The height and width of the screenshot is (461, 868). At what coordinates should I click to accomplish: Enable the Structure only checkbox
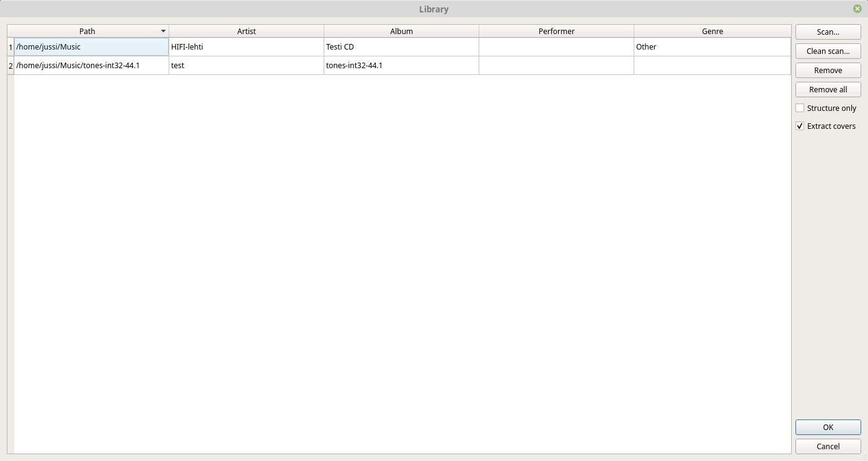[800, 108]
